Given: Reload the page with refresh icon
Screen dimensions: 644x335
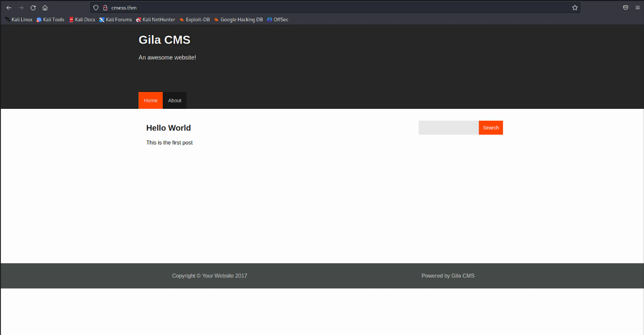Looking at the screenshot, I should pos(33,8).
